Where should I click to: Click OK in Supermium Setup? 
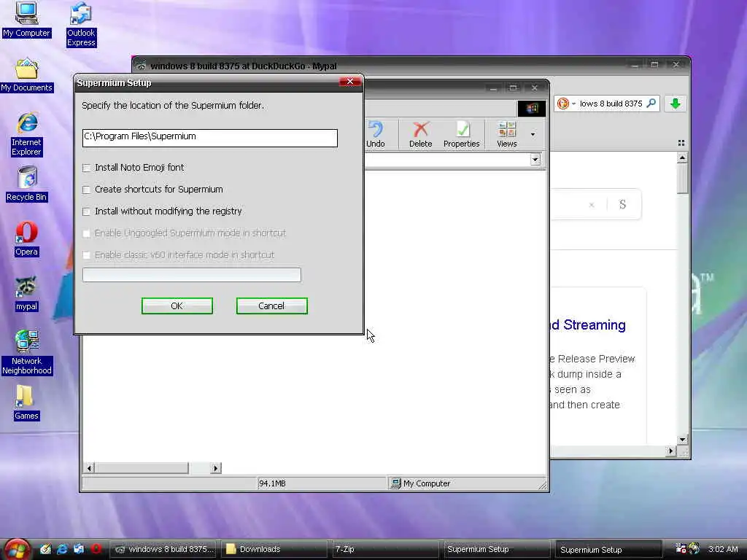177,306
